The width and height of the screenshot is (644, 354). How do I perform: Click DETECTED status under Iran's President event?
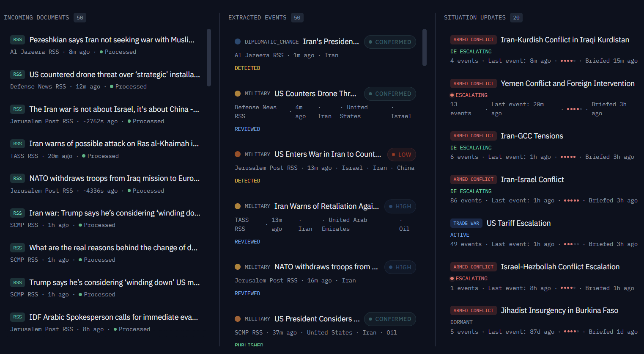tap(247, 68)
